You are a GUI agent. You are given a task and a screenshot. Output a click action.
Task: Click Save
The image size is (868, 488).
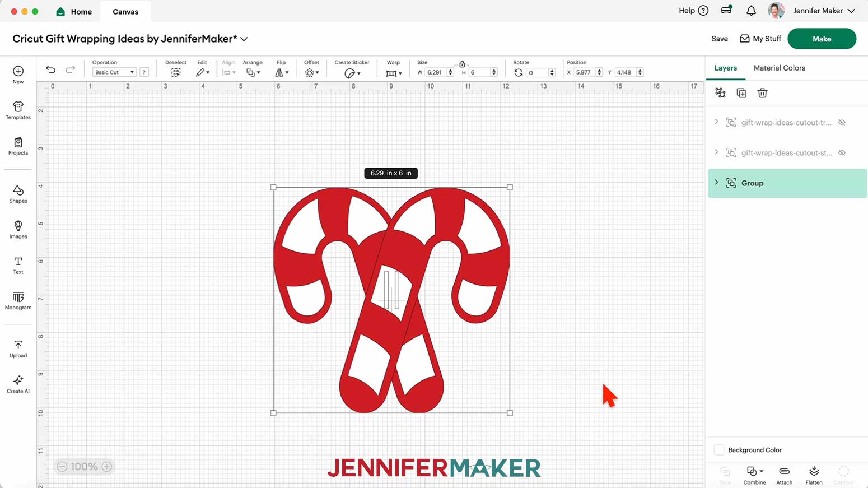point(720,39)
